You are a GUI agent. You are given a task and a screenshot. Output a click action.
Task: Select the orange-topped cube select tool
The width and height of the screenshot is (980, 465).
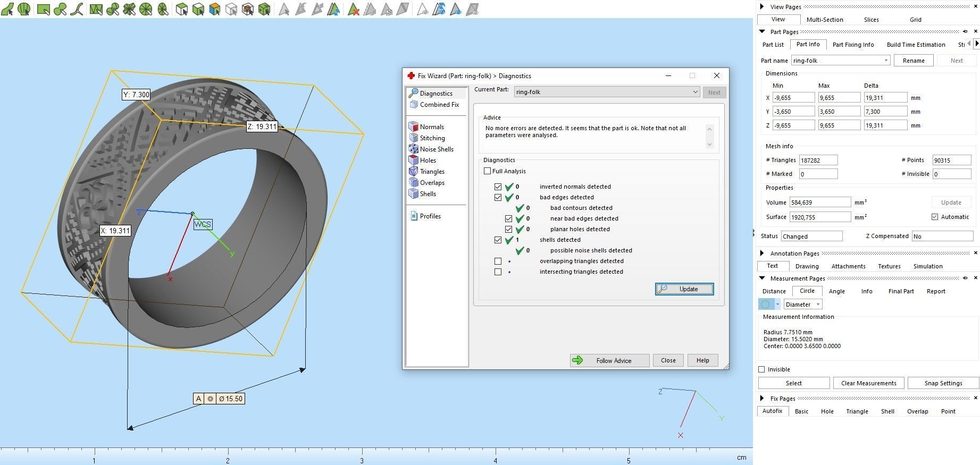click(215, 9)
